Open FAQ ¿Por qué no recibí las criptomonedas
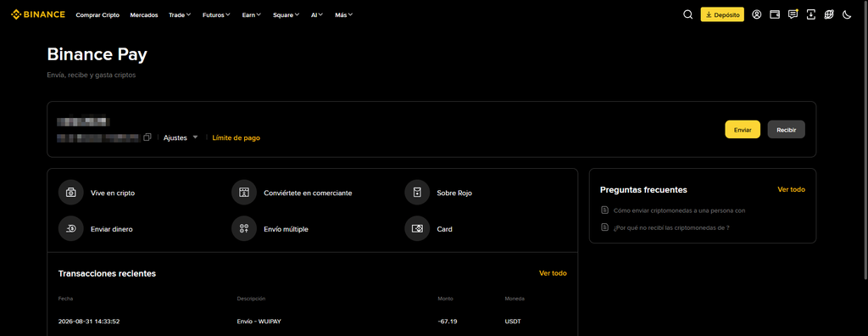This screenshot has width=868, height=336. point(671,227)
